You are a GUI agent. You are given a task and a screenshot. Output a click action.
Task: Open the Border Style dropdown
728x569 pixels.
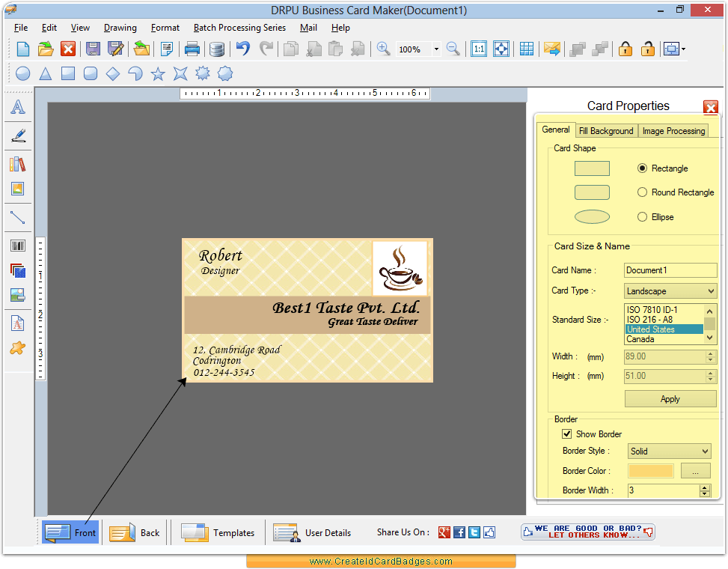click(x=669, y=451)
